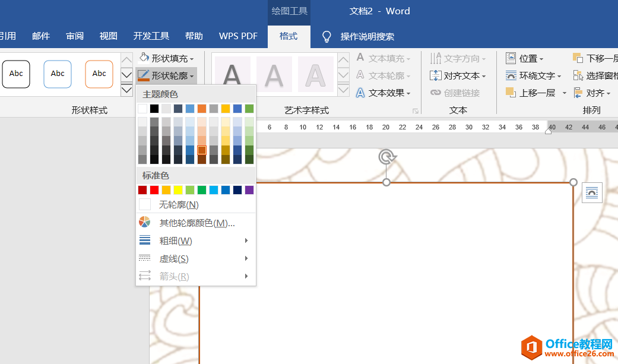Click the 操作说明搜索 search box
618x364 pixels.
[x=367, y=37]
